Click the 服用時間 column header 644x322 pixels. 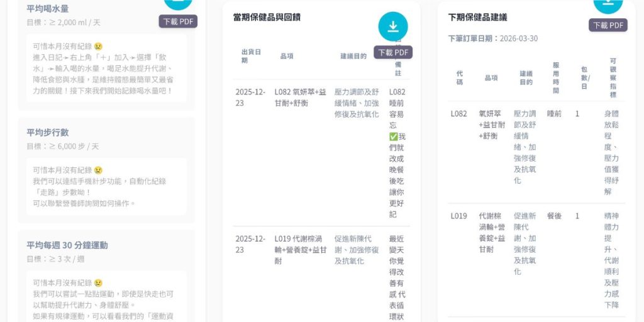coord(556,77)
